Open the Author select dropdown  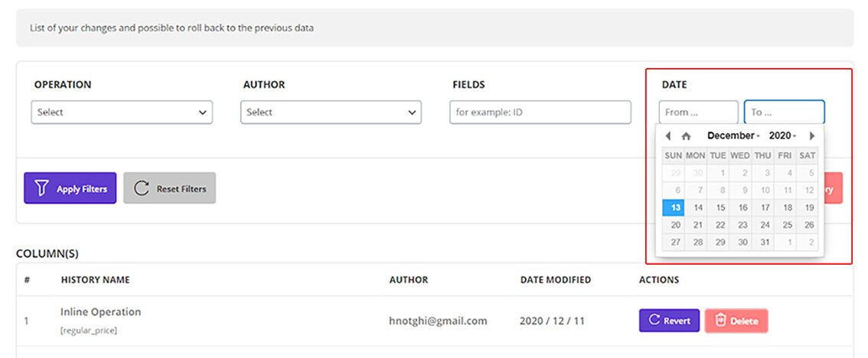pos(331,112)
